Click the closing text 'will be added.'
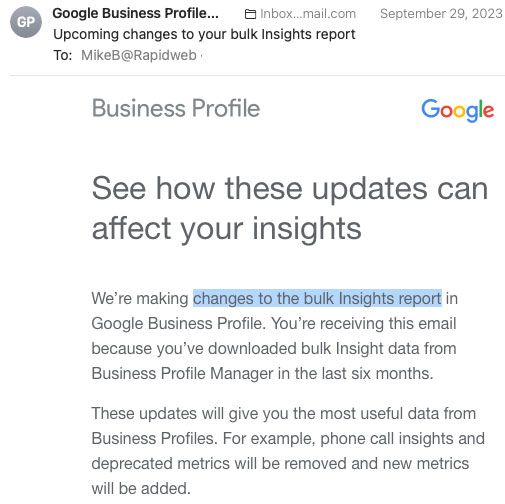This screenshot has height=504, width=505. pos(141,489)
